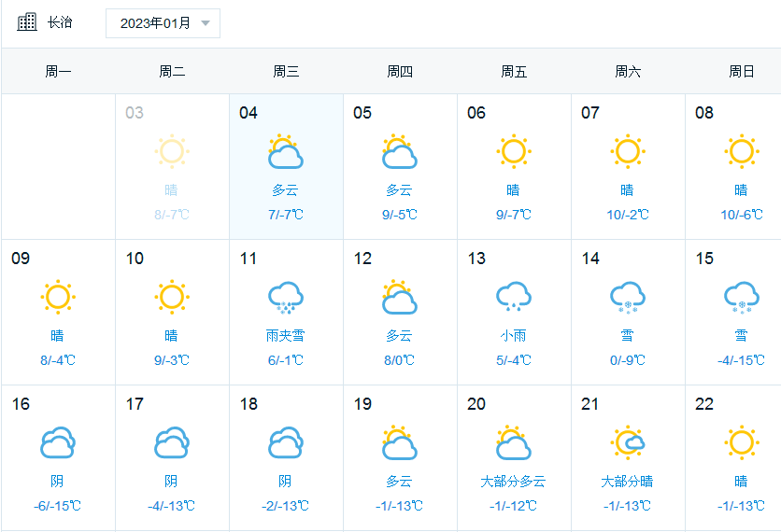Click the cloudy icon on day 04

click(286, 151)
